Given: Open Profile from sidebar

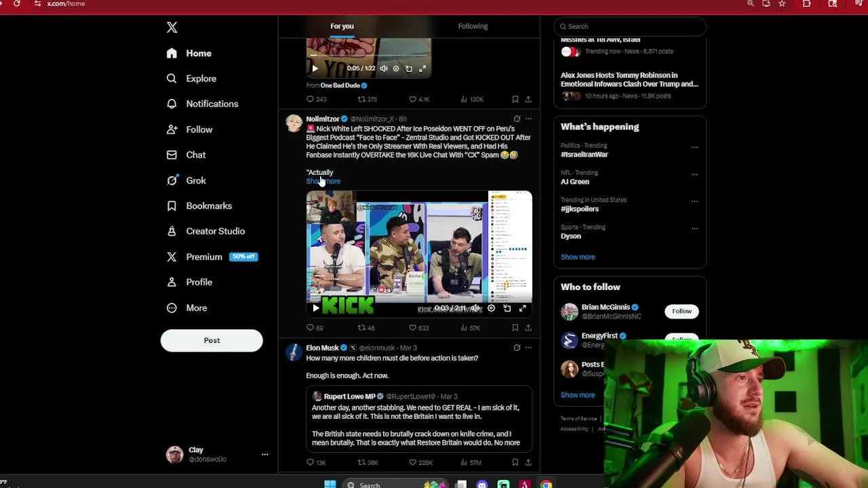Looking at the screenshot, I should (x=189, y=282).
